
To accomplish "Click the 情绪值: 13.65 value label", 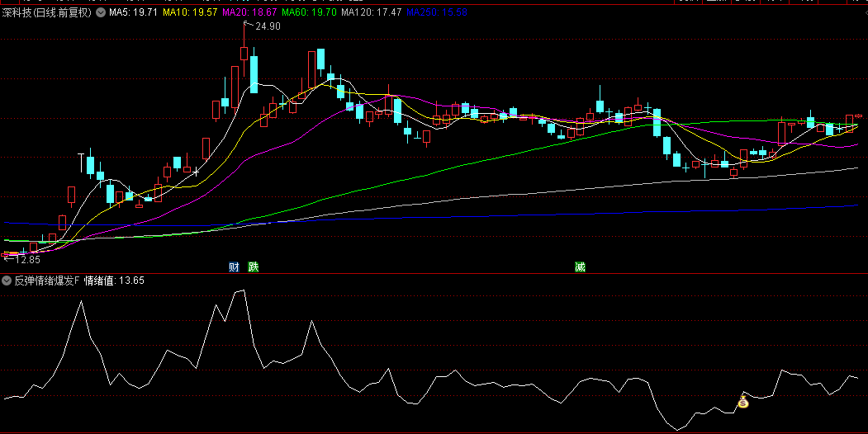I will coord(114,281).
